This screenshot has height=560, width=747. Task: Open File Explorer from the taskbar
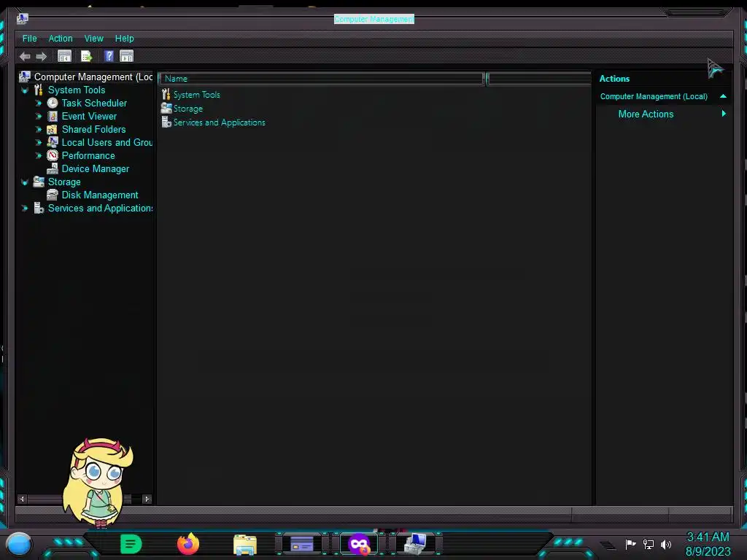pyautogui.click(x=245, y=544)
